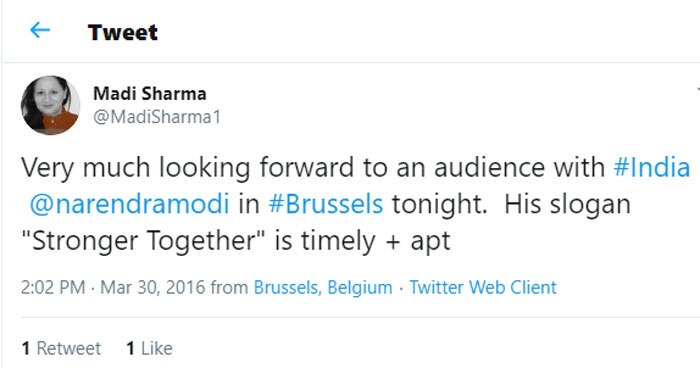
Task: Open the tweet options caret menu
Action: 698,91
